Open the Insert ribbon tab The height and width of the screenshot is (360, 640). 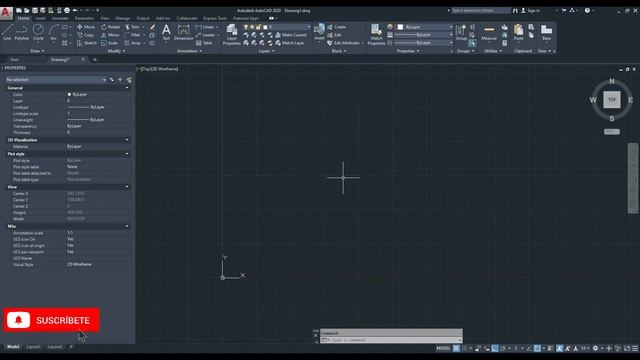click(40, 18)
